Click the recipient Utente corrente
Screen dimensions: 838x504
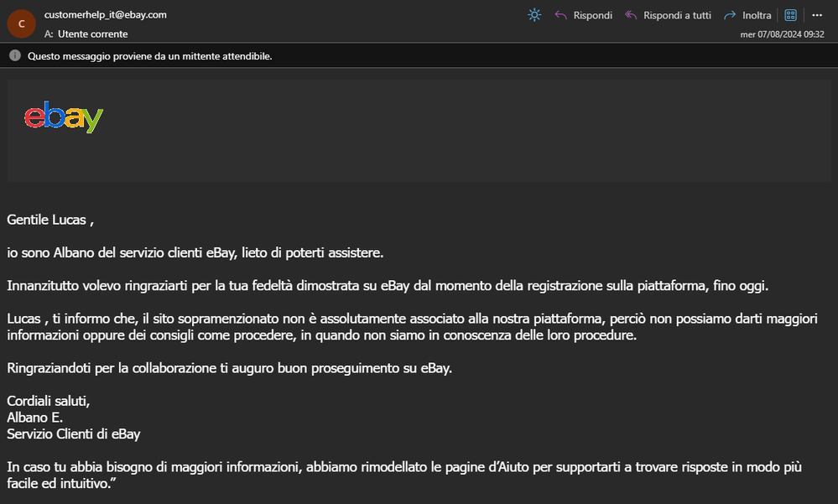(x=92, y=34)
